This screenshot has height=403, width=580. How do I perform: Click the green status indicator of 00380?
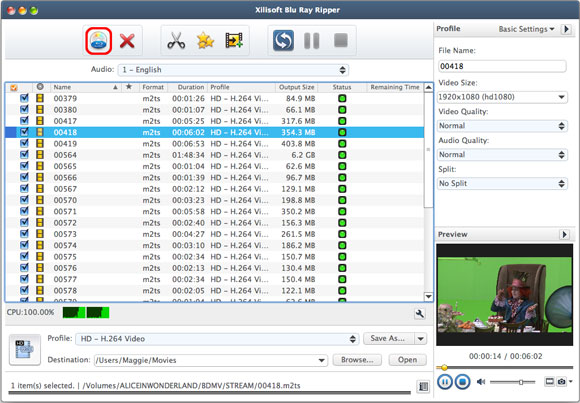point(342,110)
